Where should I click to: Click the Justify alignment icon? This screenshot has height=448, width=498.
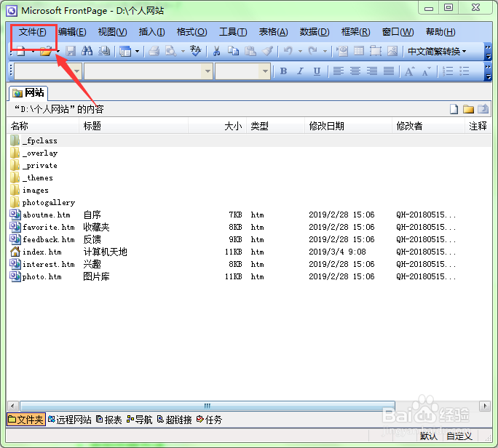point(389,71)
